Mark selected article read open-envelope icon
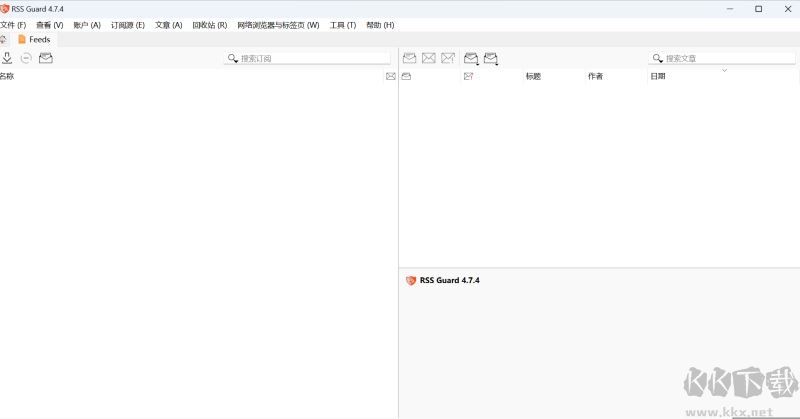The image size is (800, 419). (x=409, y=58)
